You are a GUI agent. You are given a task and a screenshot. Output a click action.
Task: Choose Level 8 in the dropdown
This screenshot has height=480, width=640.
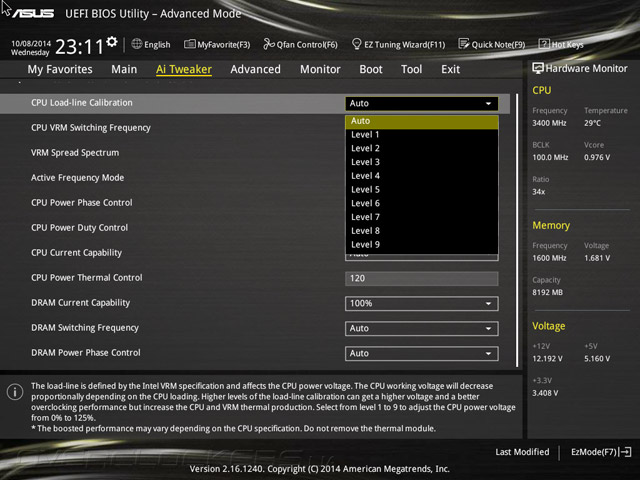pyautogui.click(x=422, y=231)
